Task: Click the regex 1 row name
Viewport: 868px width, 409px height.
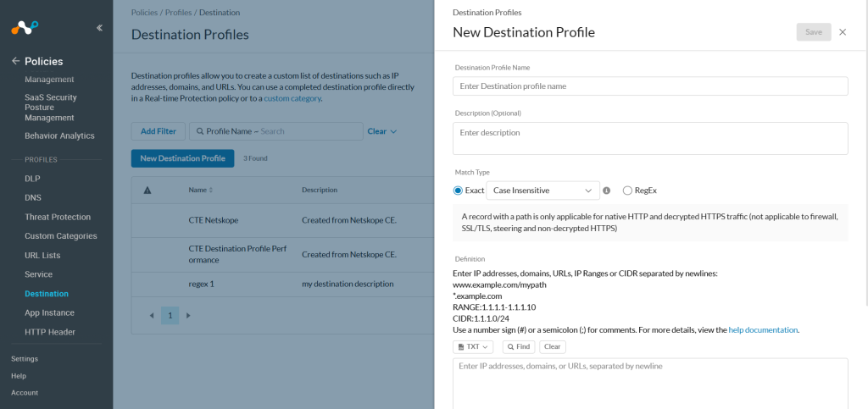Action: point(201,284)
